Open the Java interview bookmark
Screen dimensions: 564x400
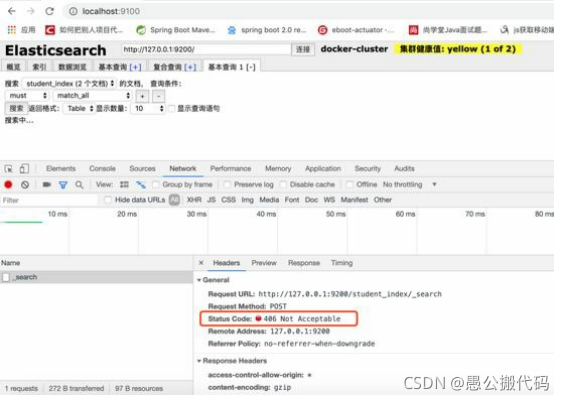(x=448, y=30)
